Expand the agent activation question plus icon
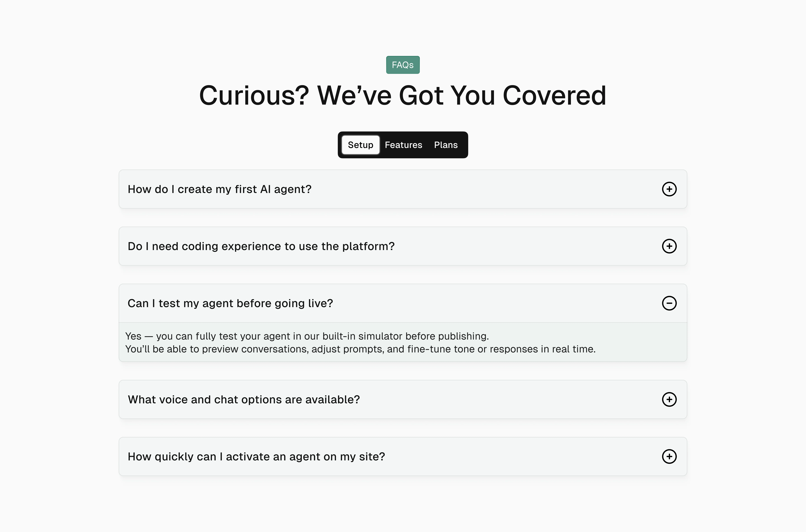 (x=669, y=456)
